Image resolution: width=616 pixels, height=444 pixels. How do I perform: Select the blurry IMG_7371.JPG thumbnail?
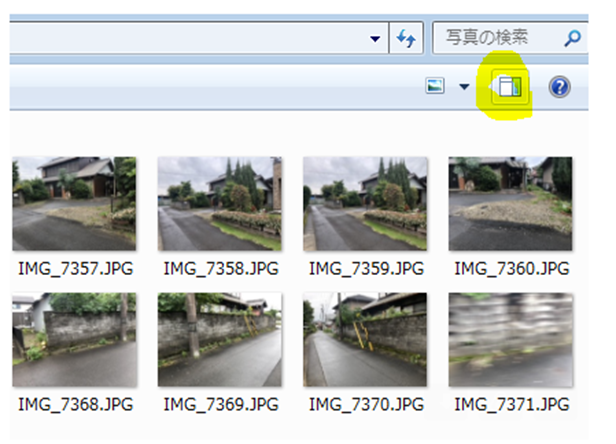(510, 339)
